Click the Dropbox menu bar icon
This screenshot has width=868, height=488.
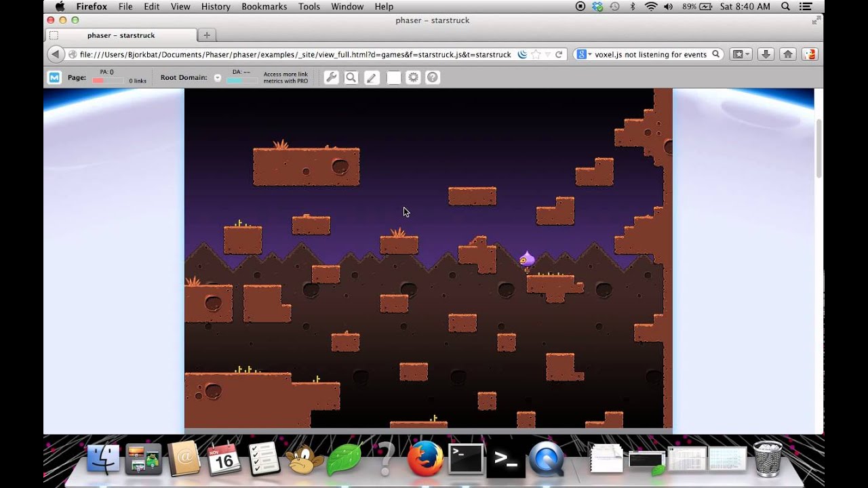point(597,7)
